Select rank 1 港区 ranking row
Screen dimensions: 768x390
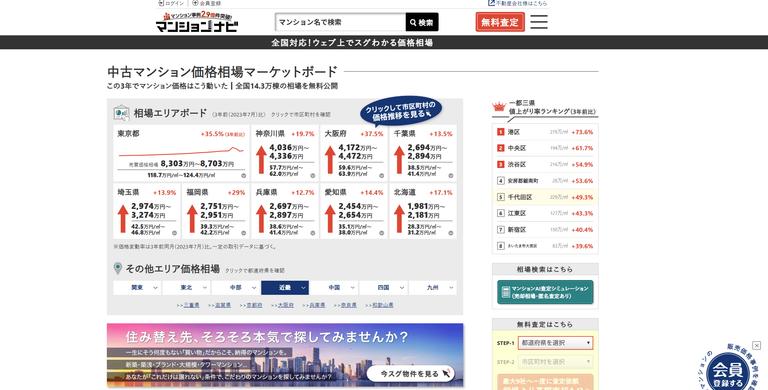coord(545,132)
